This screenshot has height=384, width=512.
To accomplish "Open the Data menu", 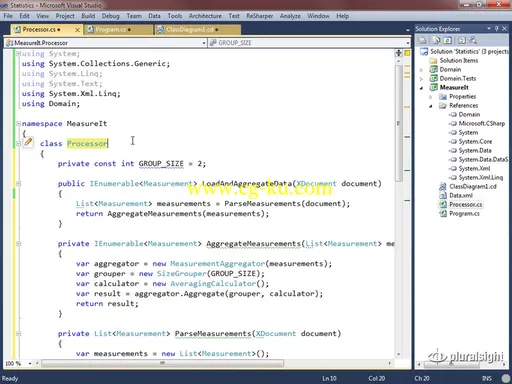I will tap(154, 16).
